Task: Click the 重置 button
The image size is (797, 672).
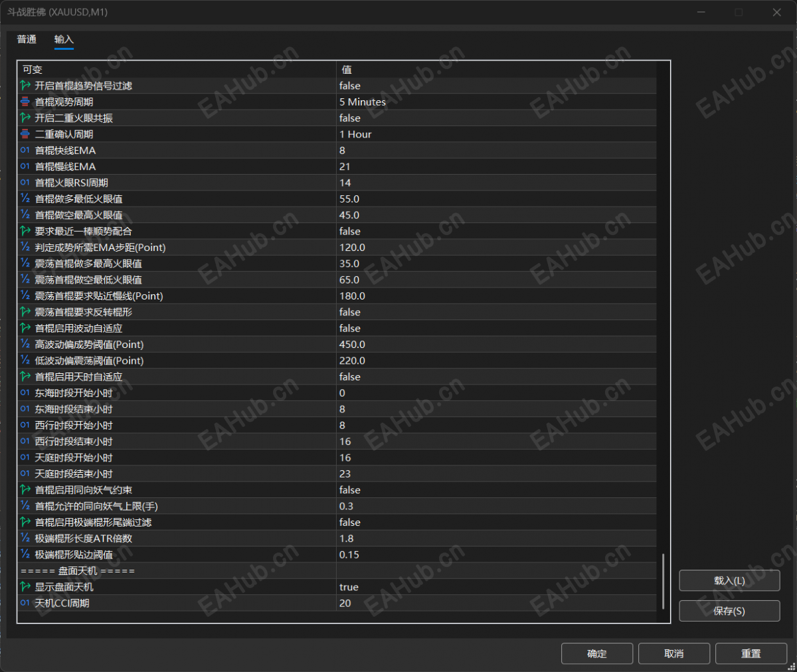Action: 751,654
